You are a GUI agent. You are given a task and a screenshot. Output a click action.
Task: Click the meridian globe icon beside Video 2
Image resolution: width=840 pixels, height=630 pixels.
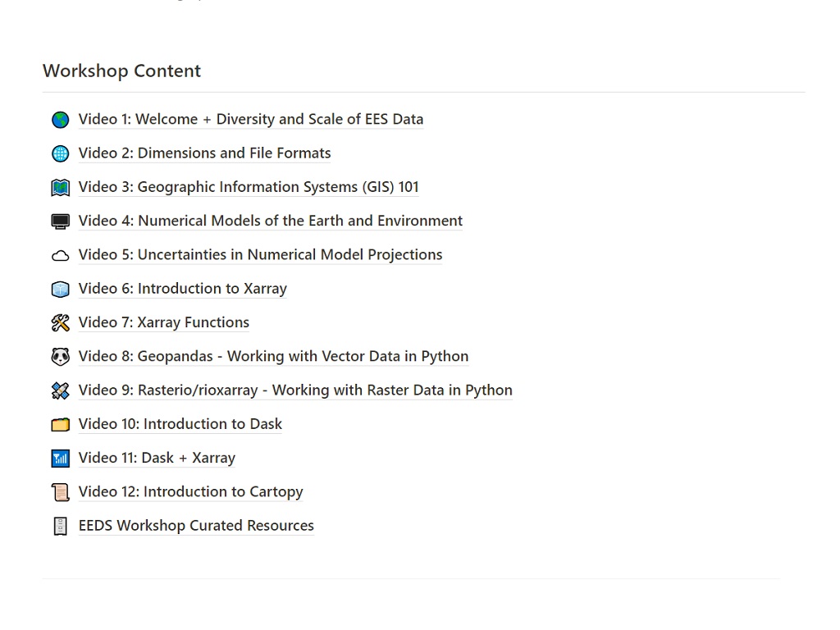60,153
